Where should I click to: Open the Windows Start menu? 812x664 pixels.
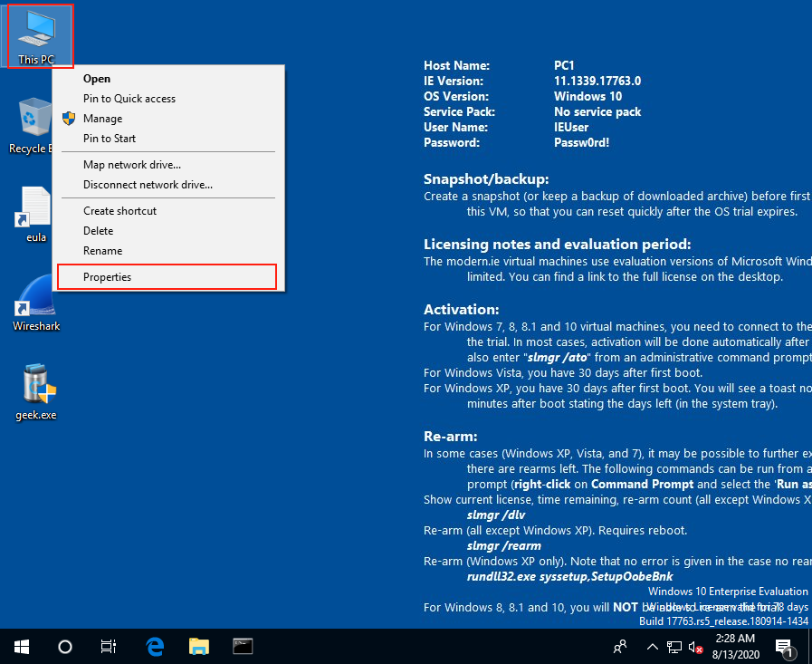tap(22, 647)
